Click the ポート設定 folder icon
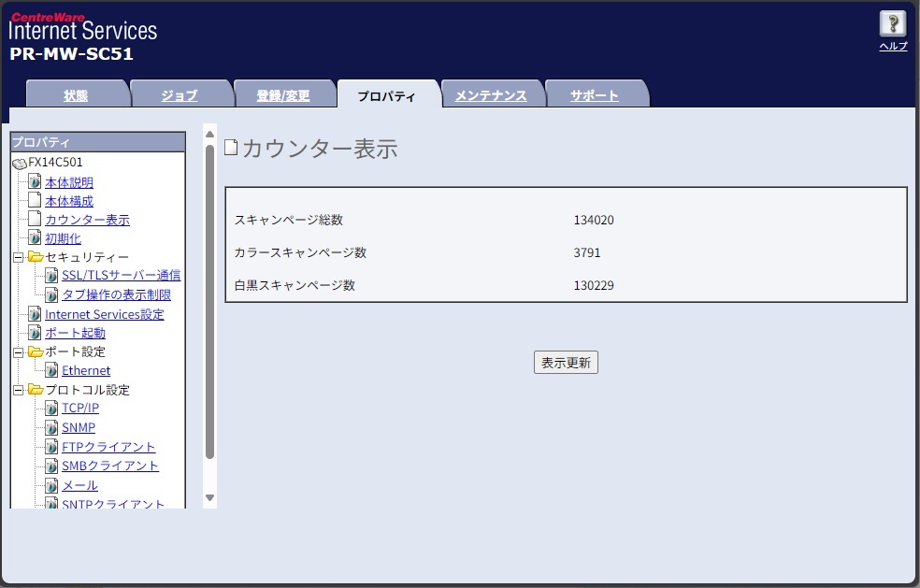 click(36, 351)
